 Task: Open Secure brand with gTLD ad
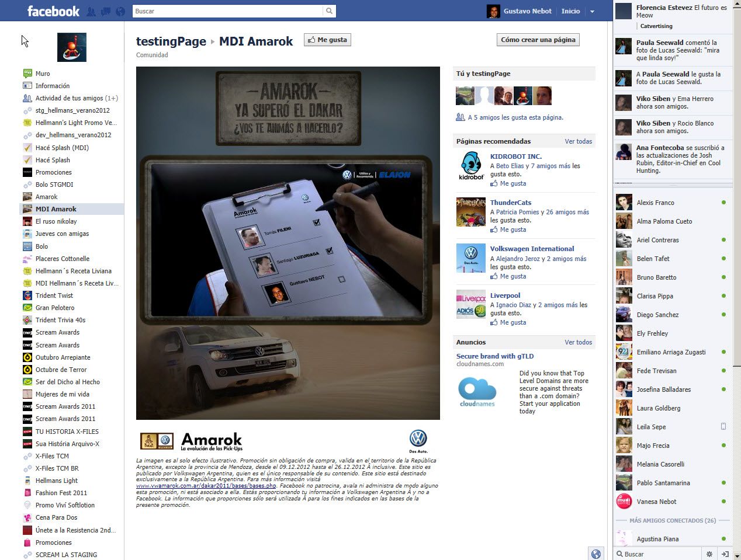click(x=495, y=356)
